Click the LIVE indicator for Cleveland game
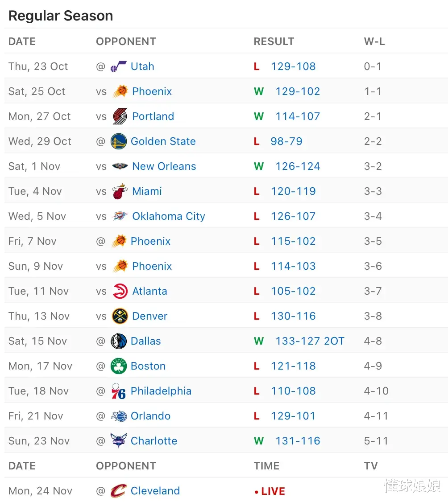This screenshot has width=448, height=502. click(270, 491)
